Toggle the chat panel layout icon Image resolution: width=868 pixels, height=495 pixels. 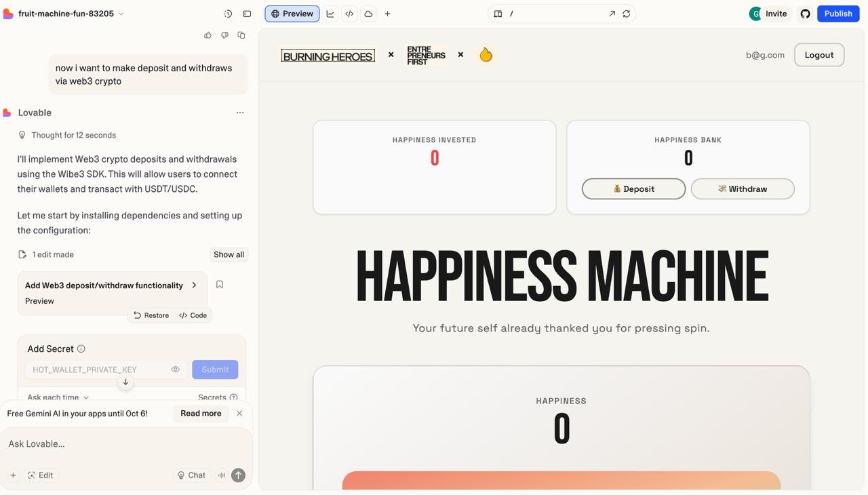point(247,14)
